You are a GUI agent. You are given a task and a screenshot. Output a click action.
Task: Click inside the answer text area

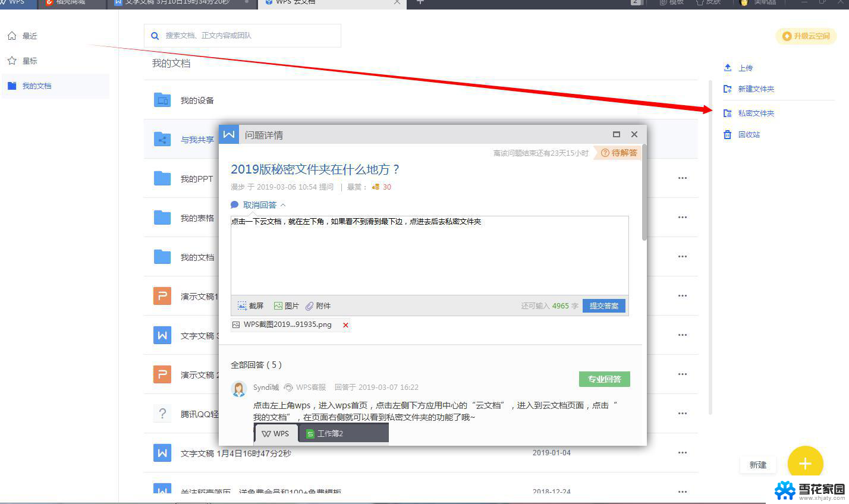pyautogui.click(x=429, y=256)
